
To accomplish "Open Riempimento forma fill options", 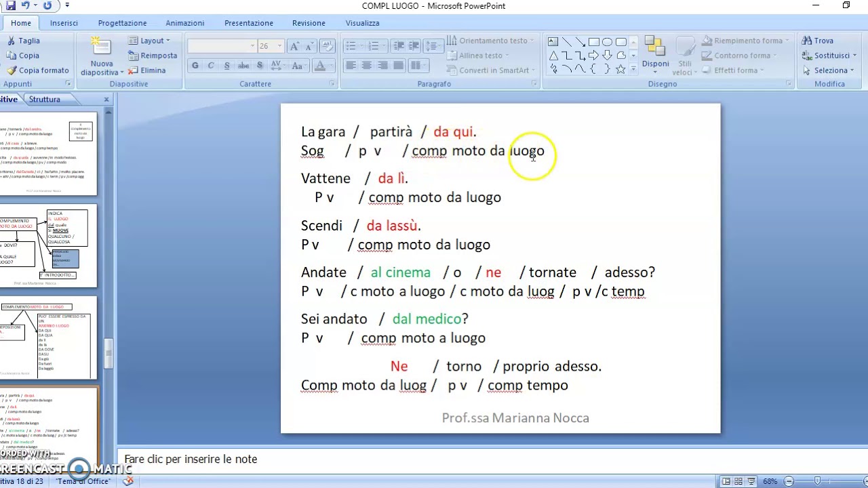I will [x=746, y=41].
